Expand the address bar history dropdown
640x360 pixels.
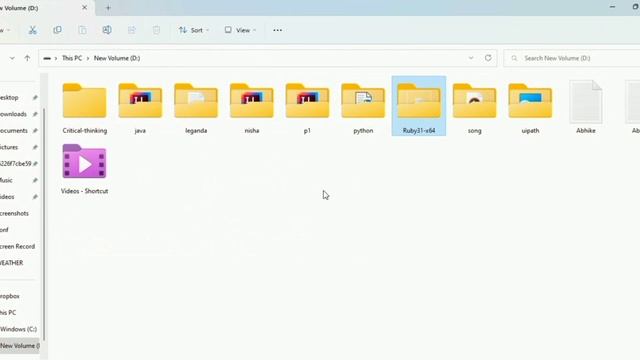coord(471,58)
